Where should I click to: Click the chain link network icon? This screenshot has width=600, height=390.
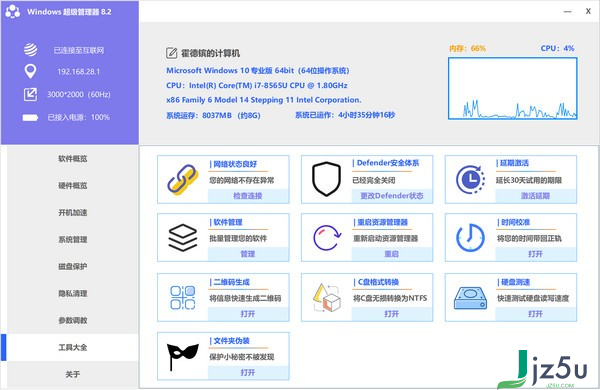coord(183,179)
